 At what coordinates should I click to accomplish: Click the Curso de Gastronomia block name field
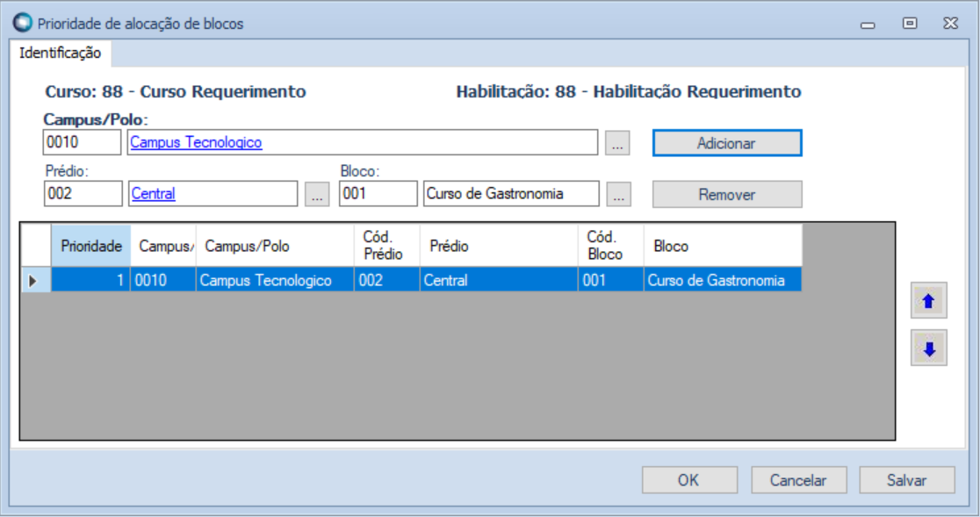[x=511, y=194]
